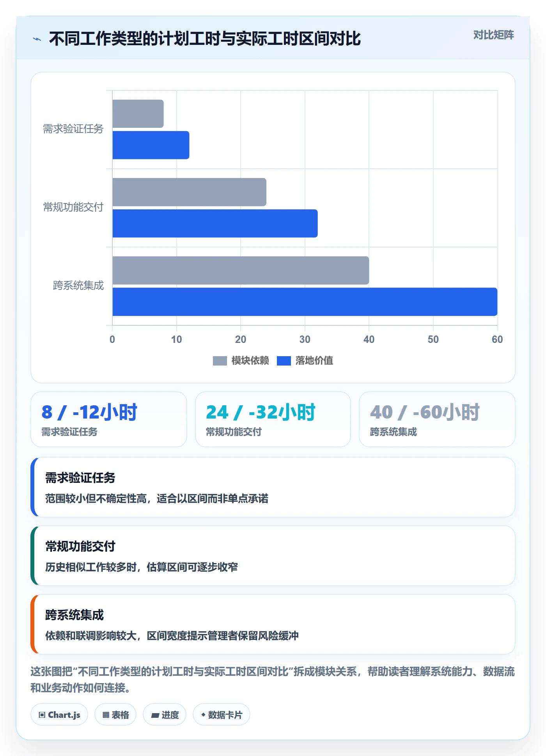
Task: Click the bar icon in 进度 tag
Action: coord(155,715)
